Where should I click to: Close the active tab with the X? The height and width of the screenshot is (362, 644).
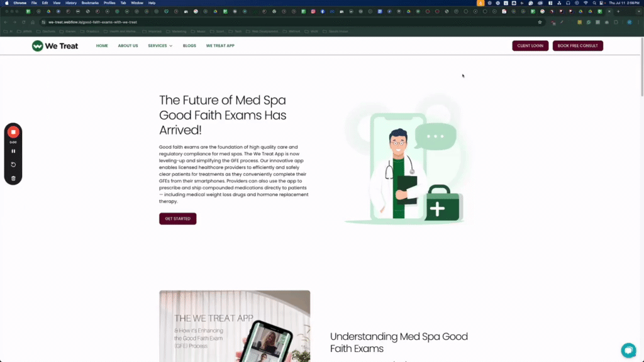609,11
